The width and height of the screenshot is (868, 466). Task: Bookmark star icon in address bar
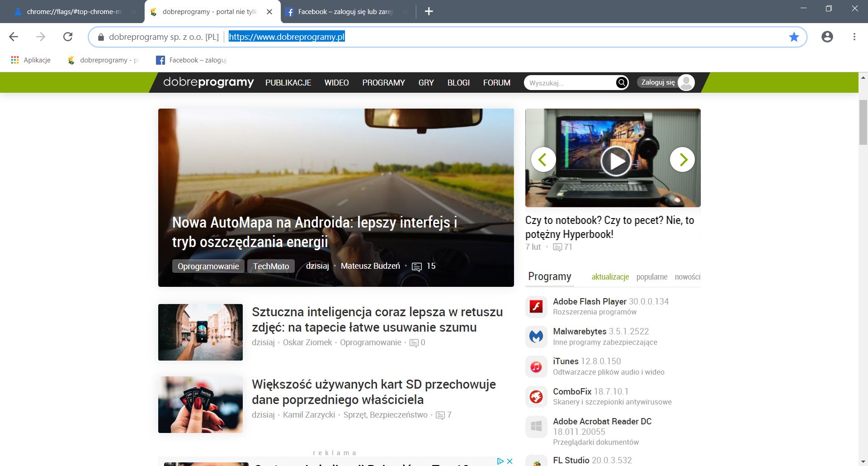794,37
